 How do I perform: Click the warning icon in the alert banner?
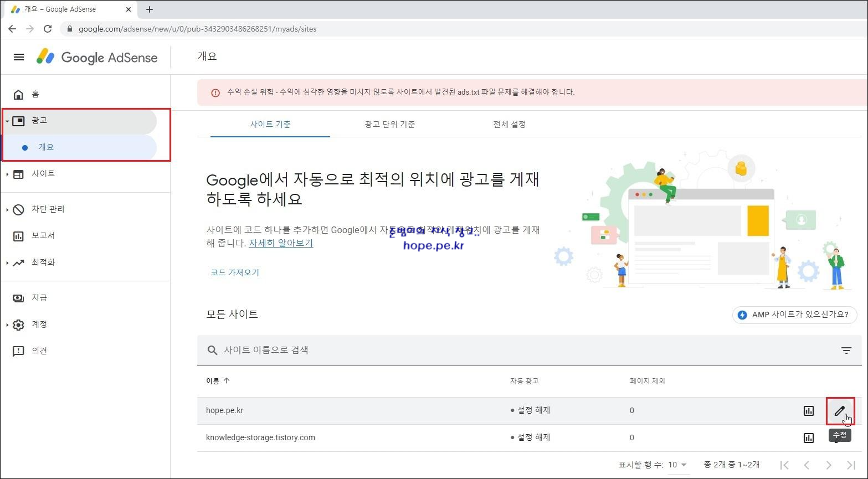coord(215,92)
